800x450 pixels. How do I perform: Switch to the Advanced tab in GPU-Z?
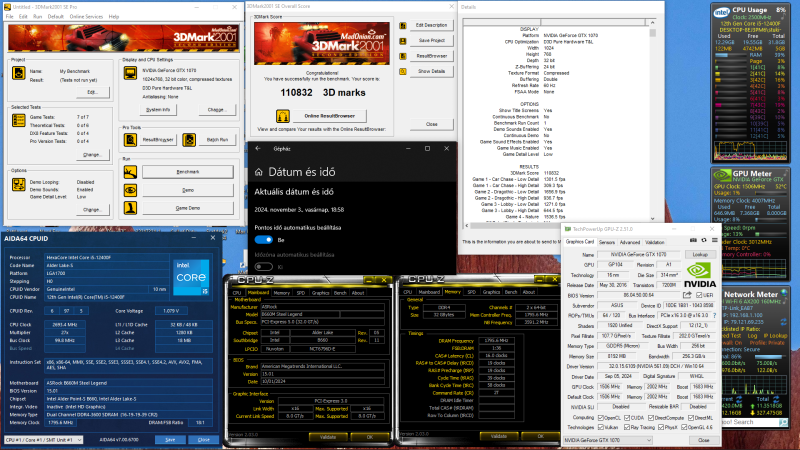pos(629,242)
